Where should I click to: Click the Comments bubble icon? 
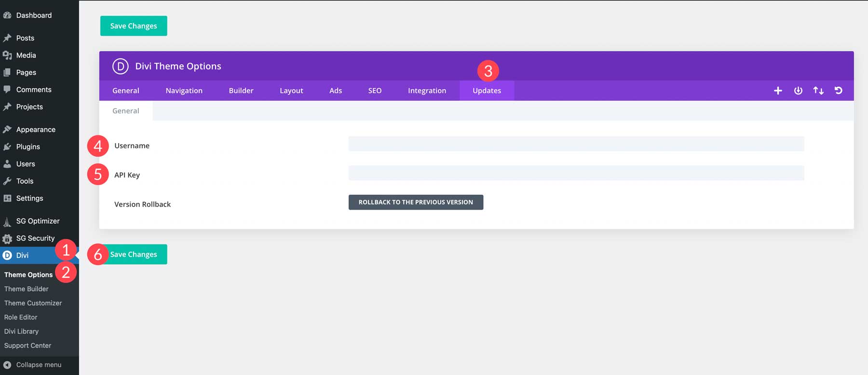pyautogui.click(x=7, y=90)
